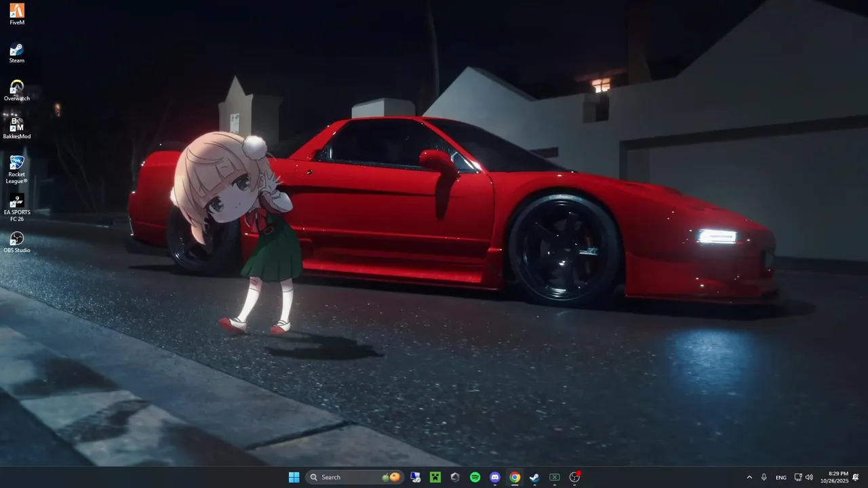Open the Windows Start menu

pos(294,477)
